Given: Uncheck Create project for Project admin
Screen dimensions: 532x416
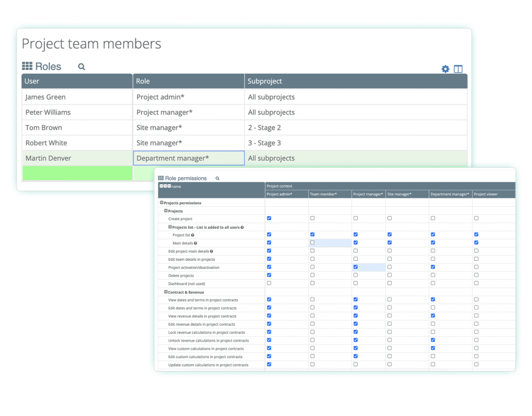Looking at the screenshot, I should point(269,218).
